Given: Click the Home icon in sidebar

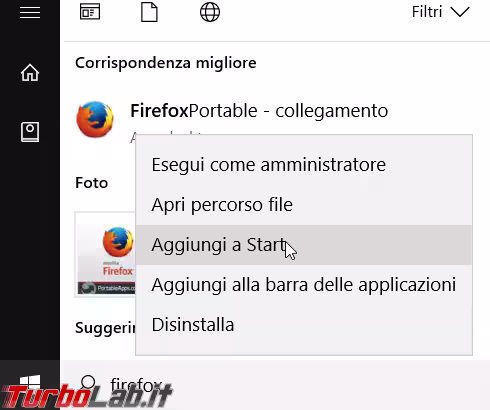Looking at the screenshot, I should click(x=30, y=72).
